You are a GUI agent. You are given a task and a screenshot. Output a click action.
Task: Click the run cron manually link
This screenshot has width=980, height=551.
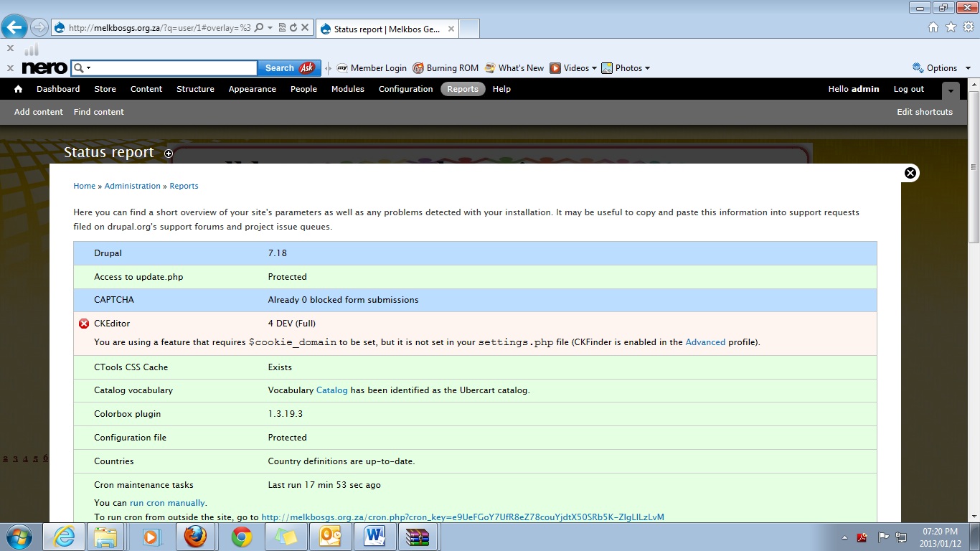coord(167,503)
